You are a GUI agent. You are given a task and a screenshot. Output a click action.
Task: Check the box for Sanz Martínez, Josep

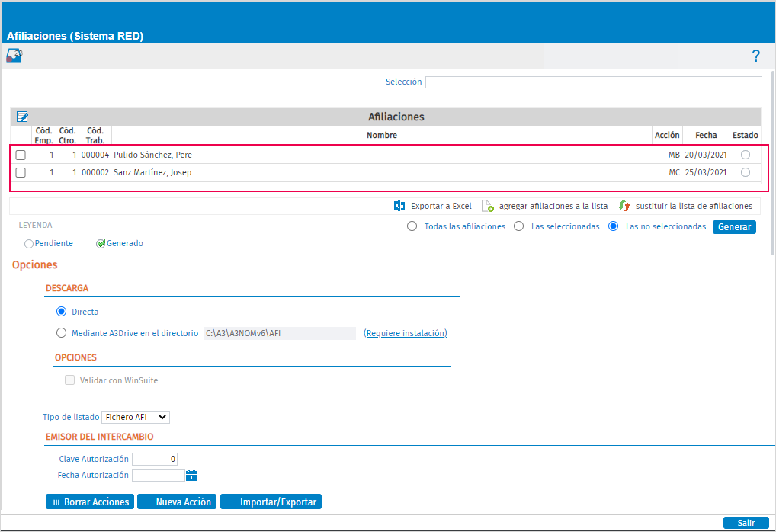pos(21,172)
